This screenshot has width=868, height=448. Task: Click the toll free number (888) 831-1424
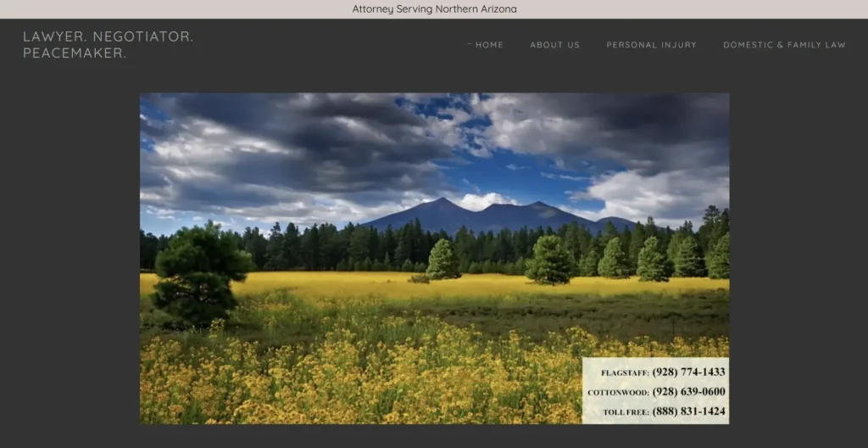[x=688, y=412]
